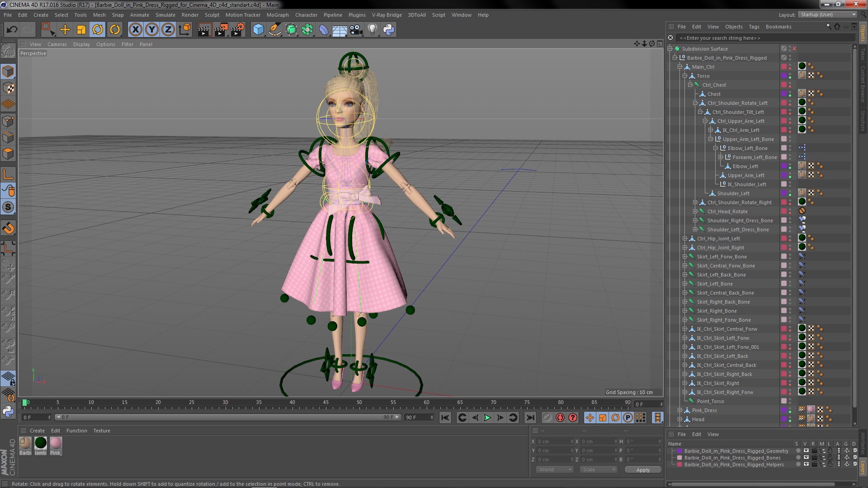Switch to Texture mode icon
The image size is (868, 488).
[8, 88]
